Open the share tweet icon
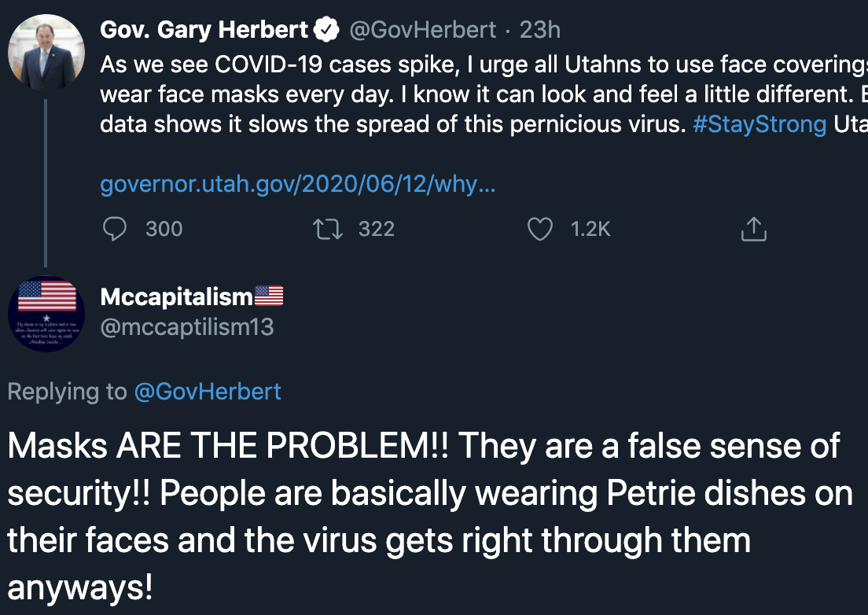This screenshot has width=868, height=615. pos(753,229)
